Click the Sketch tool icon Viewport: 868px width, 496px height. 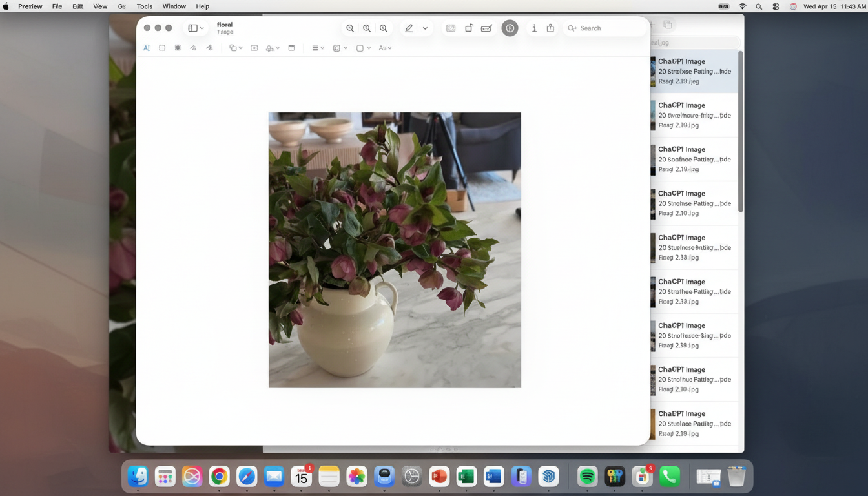[193, 48]
